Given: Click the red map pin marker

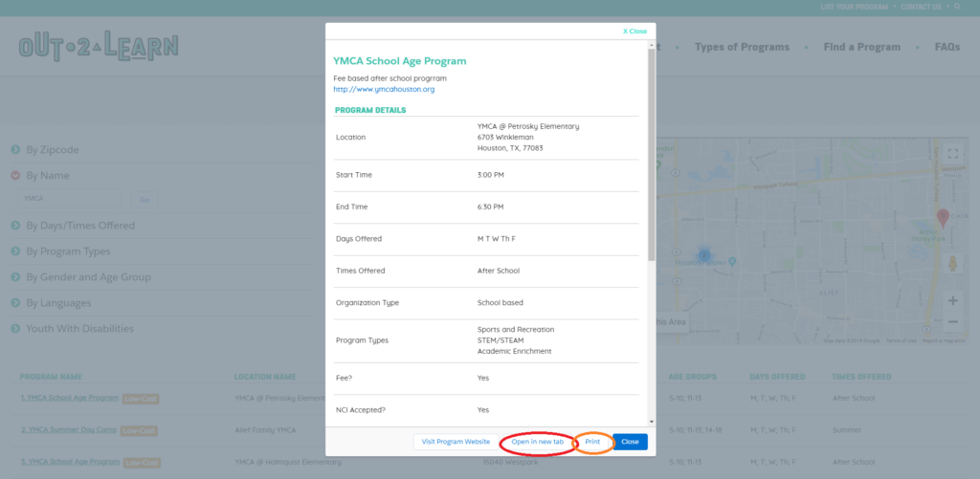Looking at the screenshot, I should (943, 218).
